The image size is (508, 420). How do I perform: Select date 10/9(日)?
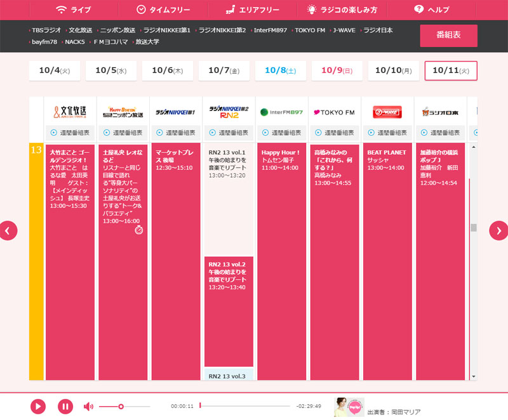click(x=337, y=70)
